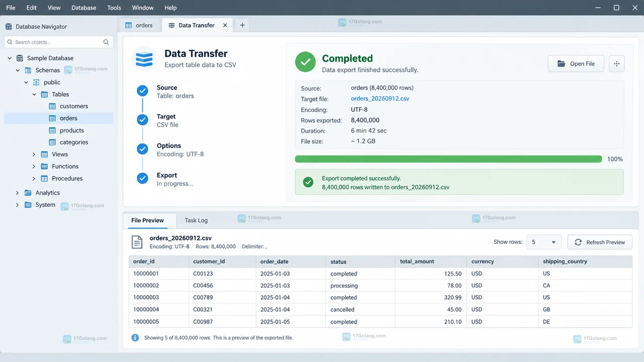This screenshot has height=362, width=644.
Task: Collapse the Schemas tree node
Action: coord(18,70)
